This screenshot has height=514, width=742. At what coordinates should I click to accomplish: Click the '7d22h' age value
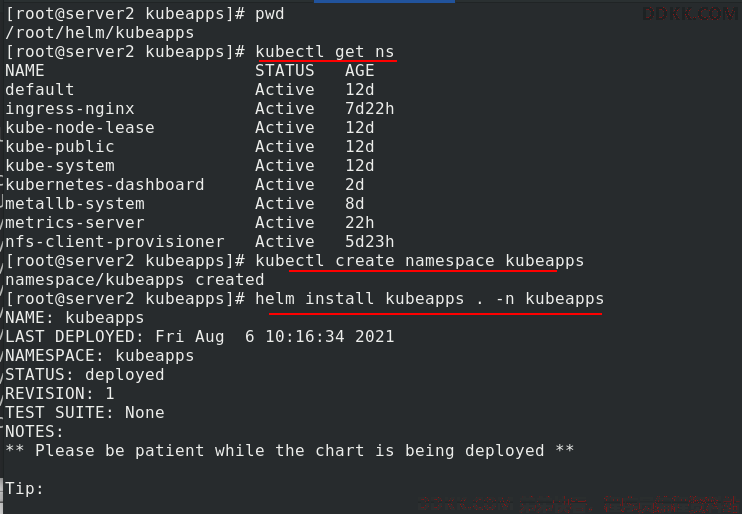pos(370,109)
